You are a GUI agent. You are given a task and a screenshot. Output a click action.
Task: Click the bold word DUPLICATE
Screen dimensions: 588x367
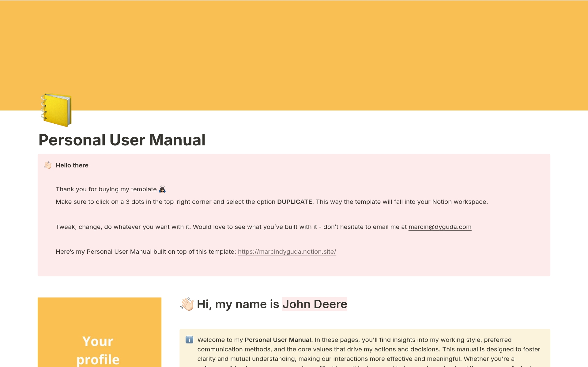point(294,202)
